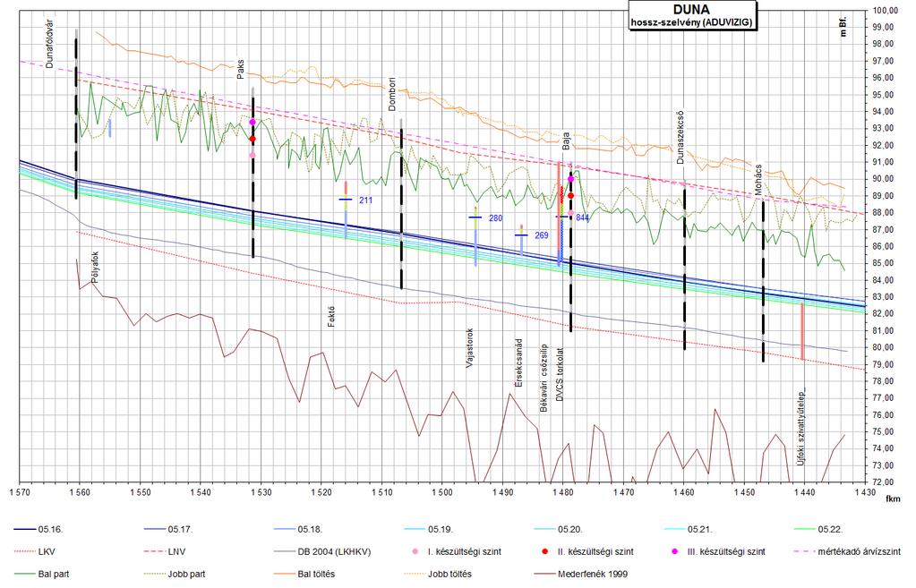Screen dimensions: 916x588
Task: Click the blue value "211"
Action: (x=365, y=200)
